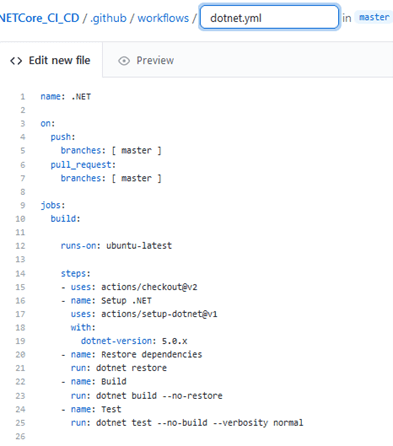
Task: Click the code brackets icon on Edit tab
Action: click(x=16, y=61)
